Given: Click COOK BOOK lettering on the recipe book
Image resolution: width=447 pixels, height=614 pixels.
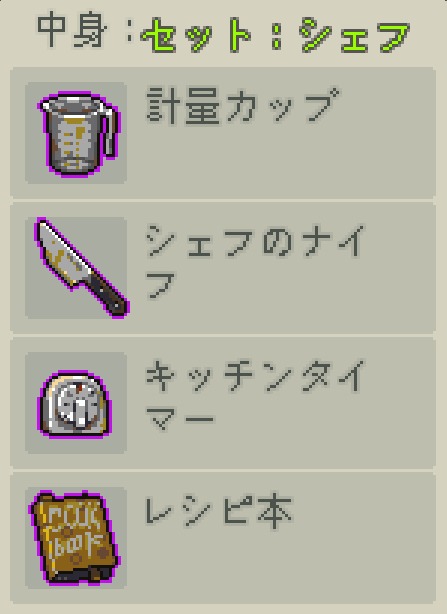Looking at the screenshot, I should pyautogui.click(x=72, y=532).
